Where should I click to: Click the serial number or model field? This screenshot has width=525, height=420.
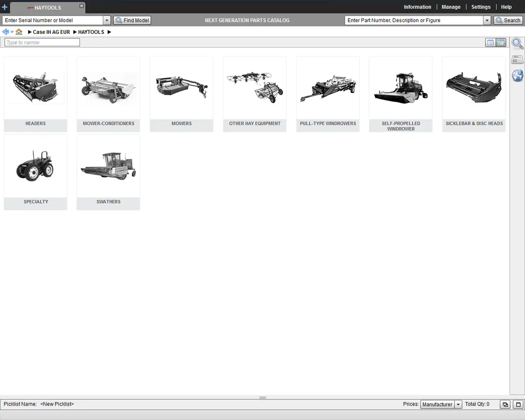click(53, 20)
